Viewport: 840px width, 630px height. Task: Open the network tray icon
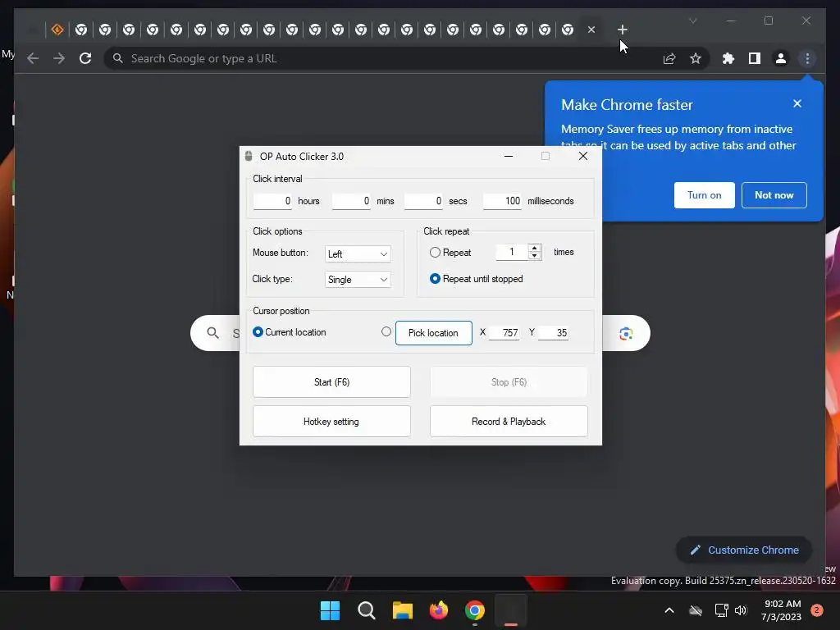(721, 610)
